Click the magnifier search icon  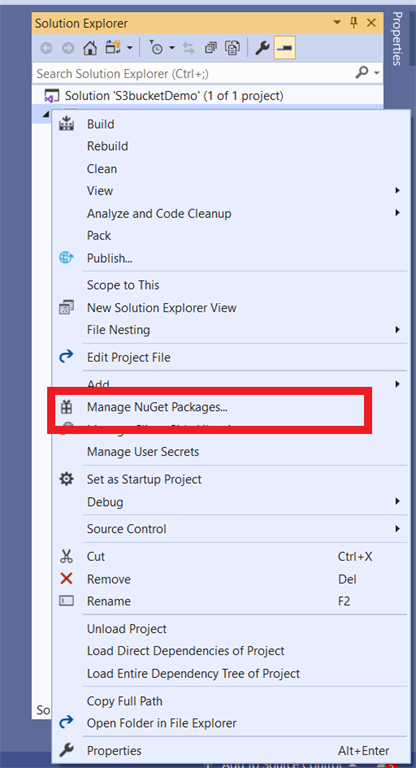[x=362, y=73]
